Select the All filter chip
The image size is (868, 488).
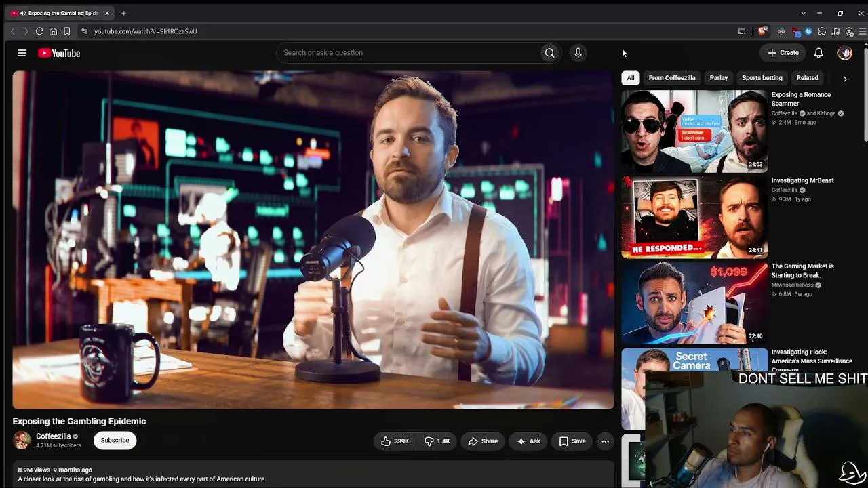[631, 78]
